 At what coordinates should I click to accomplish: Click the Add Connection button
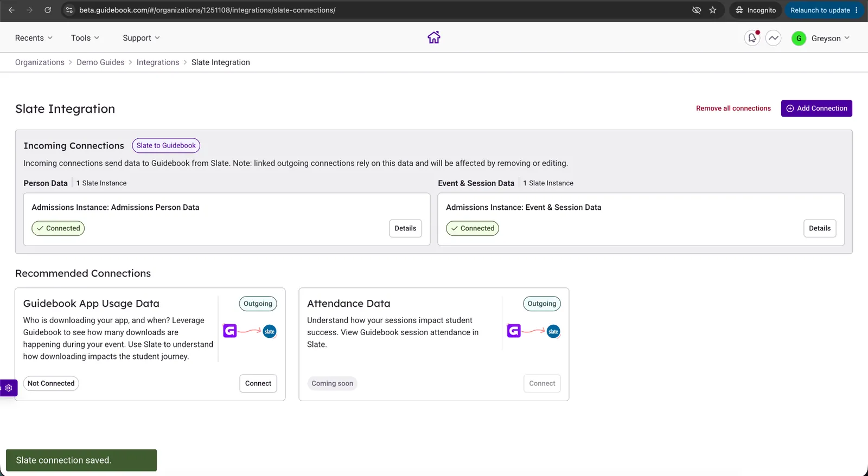[816, 108]
